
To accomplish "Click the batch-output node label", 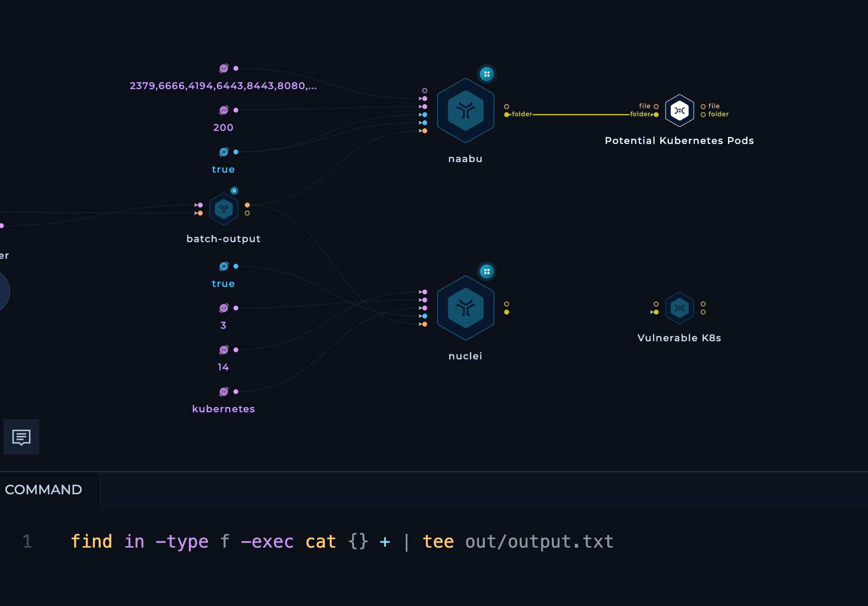I will (x=224, y=239).
